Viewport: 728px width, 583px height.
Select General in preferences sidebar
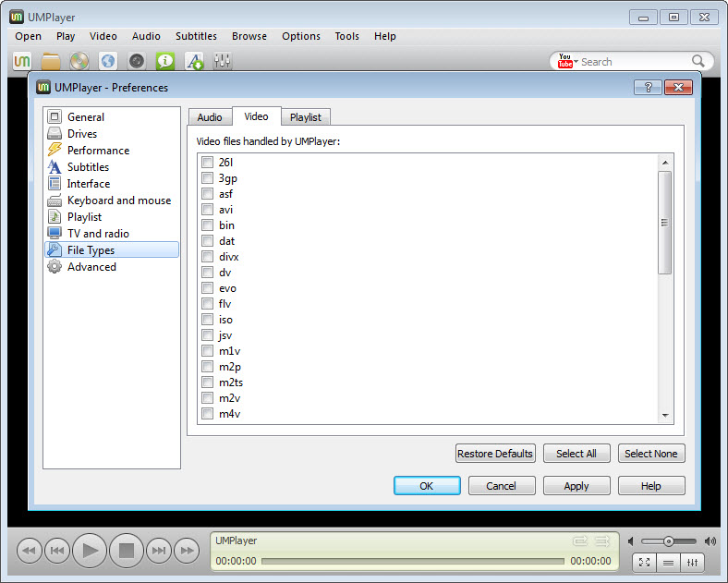[x=112, y=117]
